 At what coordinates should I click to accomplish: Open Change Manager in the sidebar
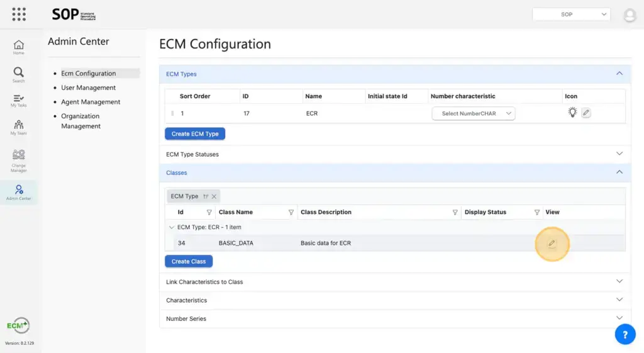coord(19,160)
